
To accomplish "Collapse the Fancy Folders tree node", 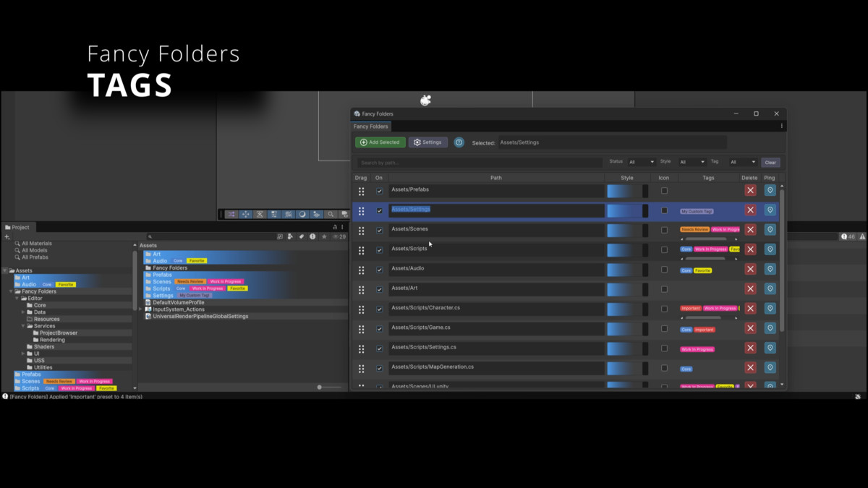I will point(12,292).
